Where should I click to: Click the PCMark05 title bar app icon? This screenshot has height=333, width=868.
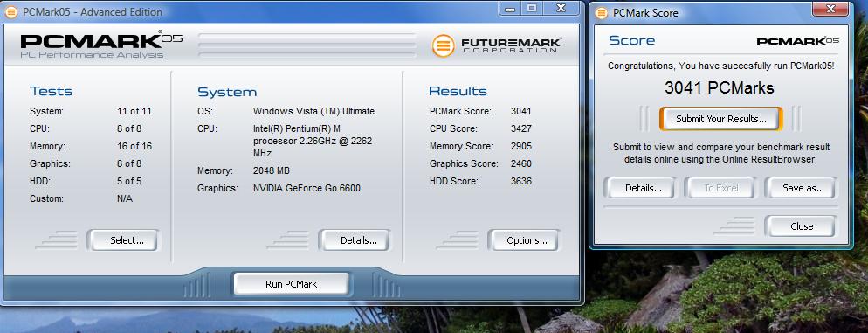[x=11, y=11]
